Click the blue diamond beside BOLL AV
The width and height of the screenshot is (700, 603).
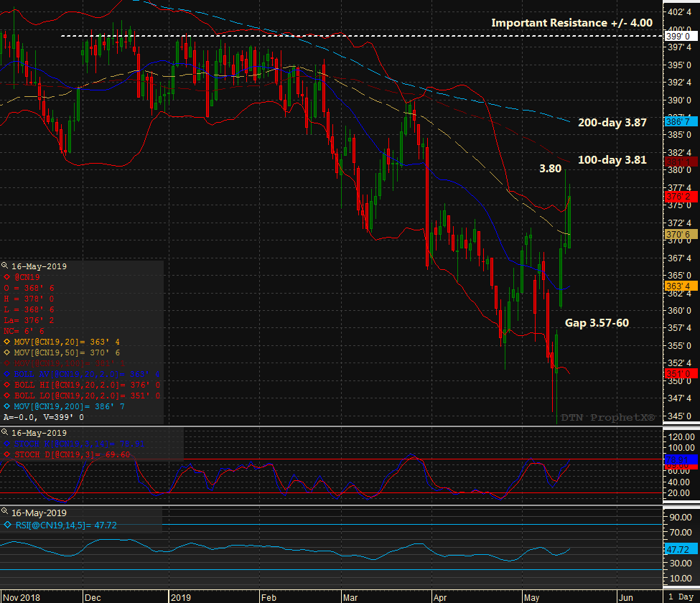6,374
